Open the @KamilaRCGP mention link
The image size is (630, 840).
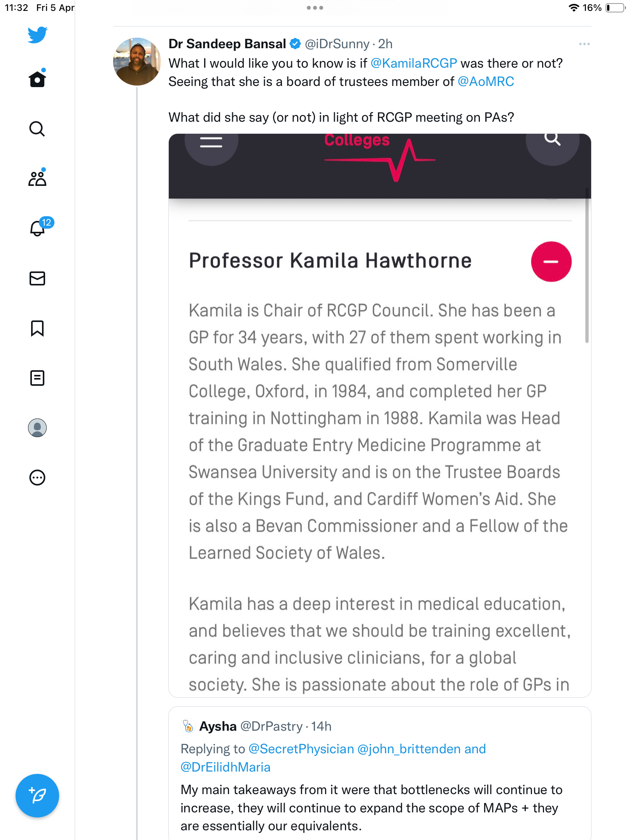pyautogui.click(x=414, y=63)
